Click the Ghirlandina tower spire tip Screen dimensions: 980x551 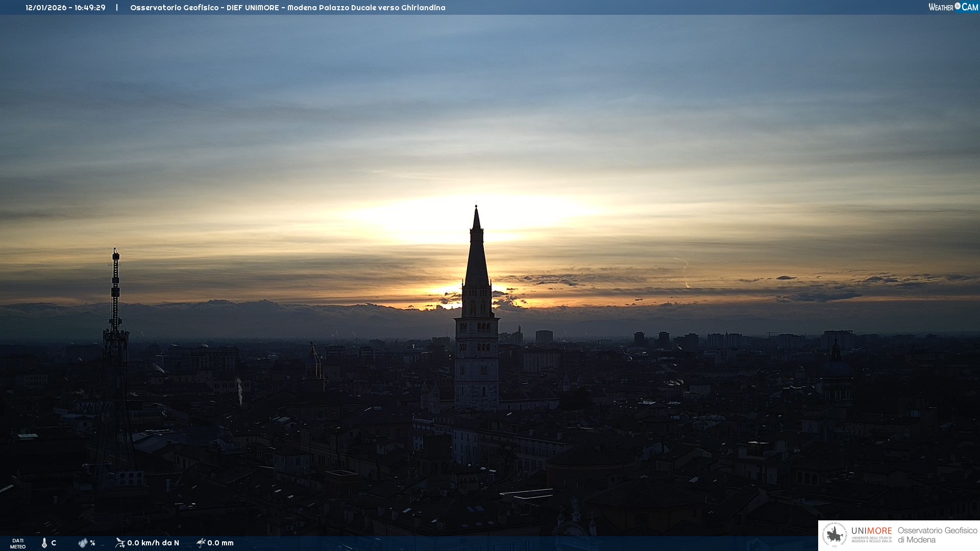click(476, 207)
